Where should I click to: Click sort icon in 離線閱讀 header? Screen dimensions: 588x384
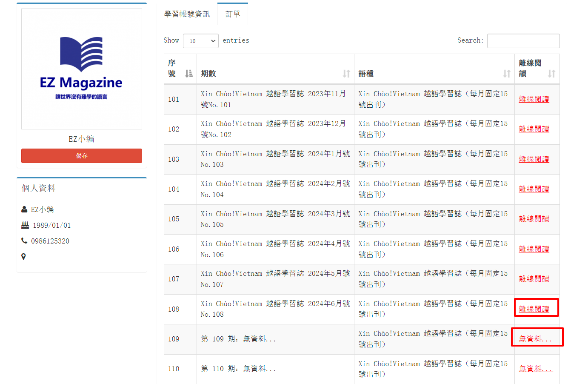(x=551, y=74)
